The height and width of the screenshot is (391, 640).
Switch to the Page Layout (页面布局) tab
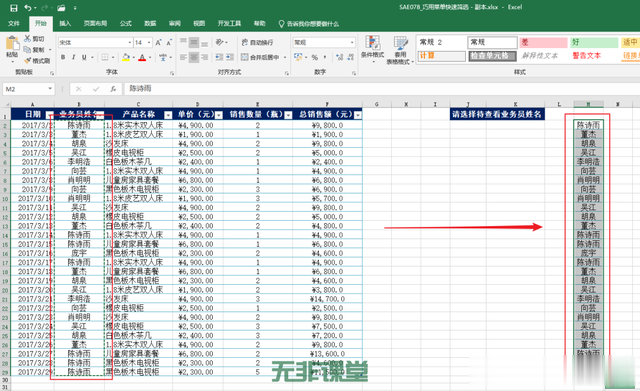(x=95, y=24)
